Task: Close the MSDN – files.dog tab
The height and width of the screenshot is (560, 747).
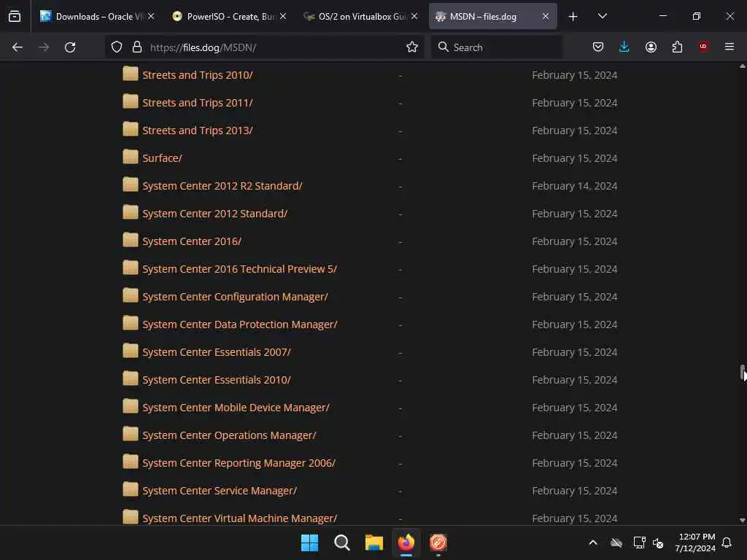Action: click(x=546, y=16)
